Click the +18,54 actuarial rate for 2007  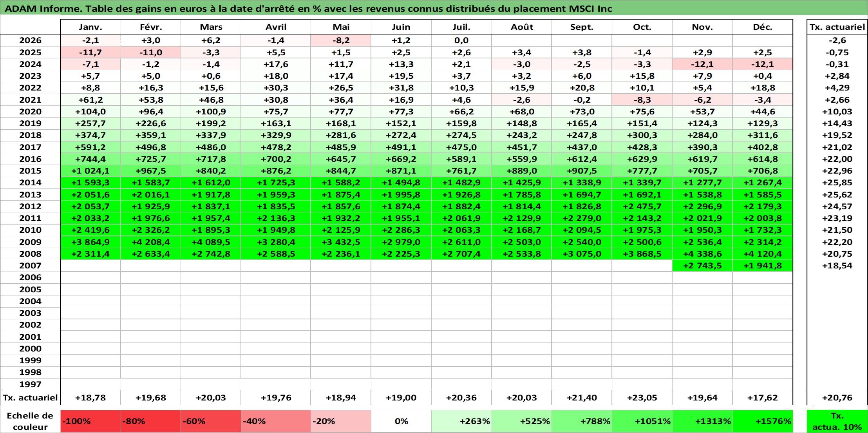click(837, 266)
